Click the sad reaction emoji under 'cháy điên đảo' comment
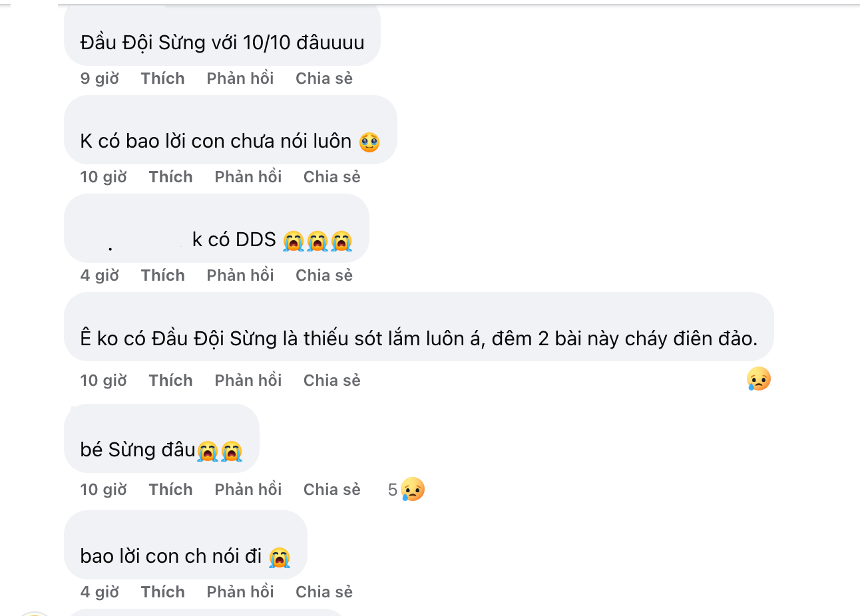860x616 pixels. 758,379
